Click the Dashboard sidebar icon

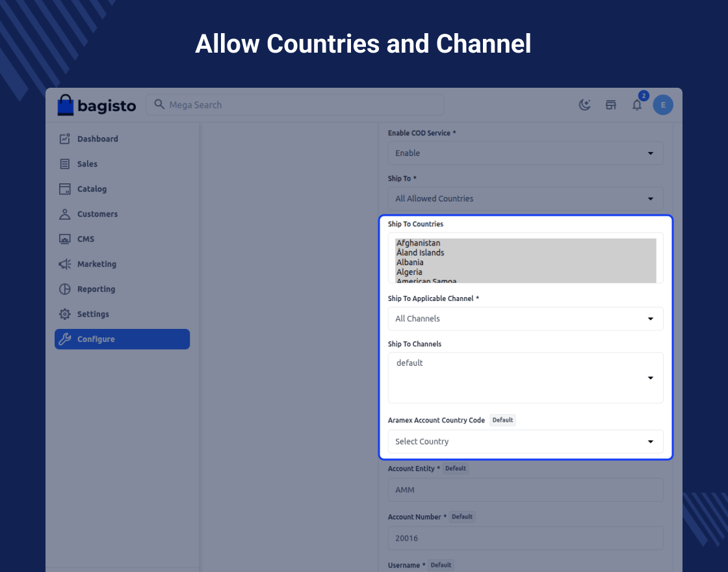coord(64,139)
